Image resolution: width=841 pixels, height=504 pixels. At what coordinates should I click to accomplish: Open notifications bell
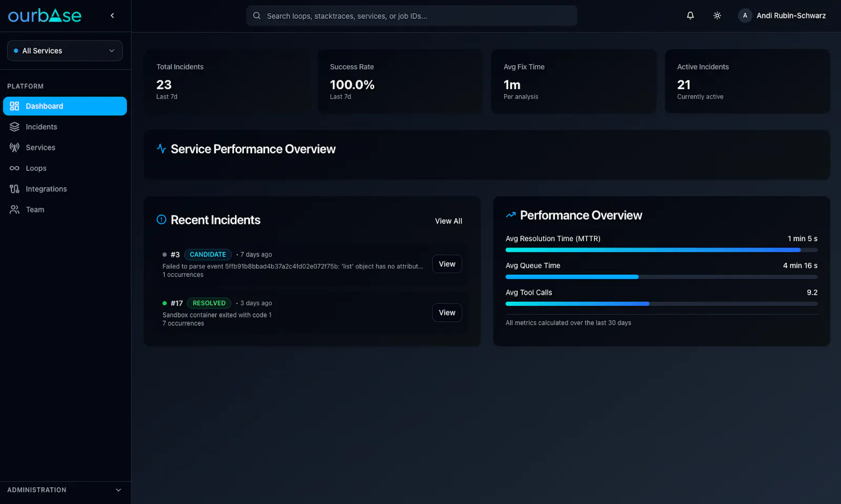click(690, 16)
